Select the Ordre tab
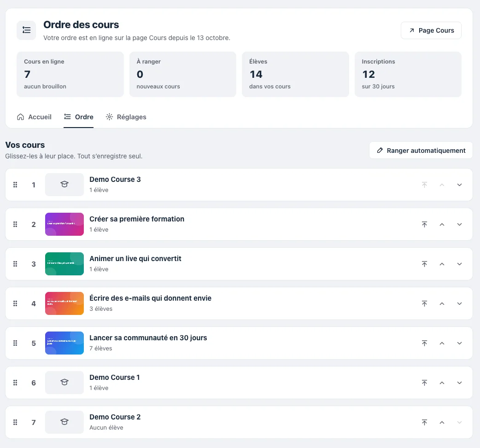The image size is (480, 448). click(x=78, y=117)
